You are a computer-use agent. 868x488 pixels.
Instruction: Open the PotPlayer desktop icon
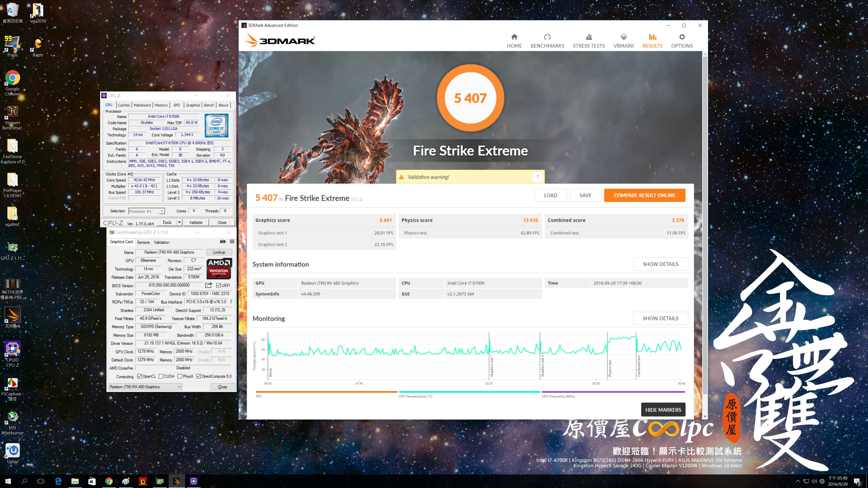[x=12, y=185]
